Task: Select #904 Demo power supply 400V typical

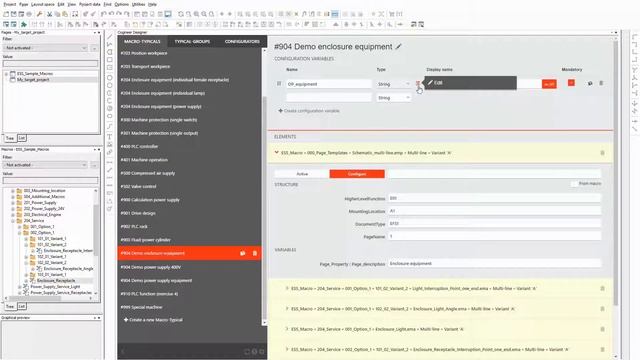Action: pyautogui.click(x=151, y=267)
